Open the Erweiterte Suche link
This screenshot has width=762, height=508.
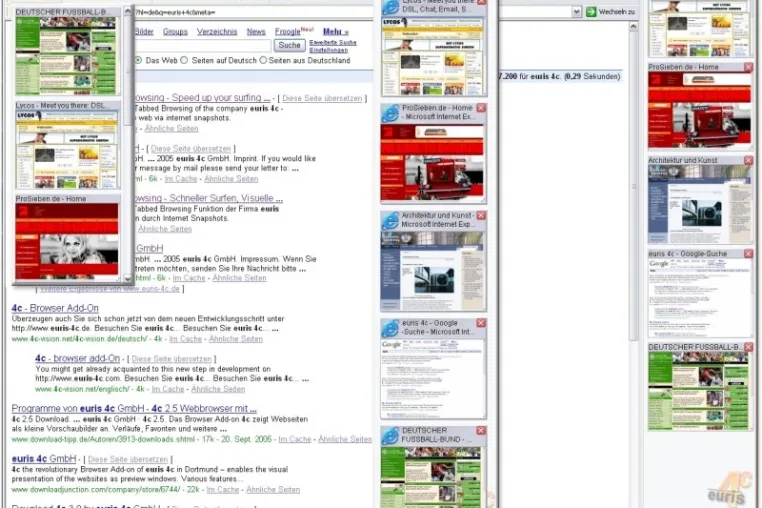(333, 43)
